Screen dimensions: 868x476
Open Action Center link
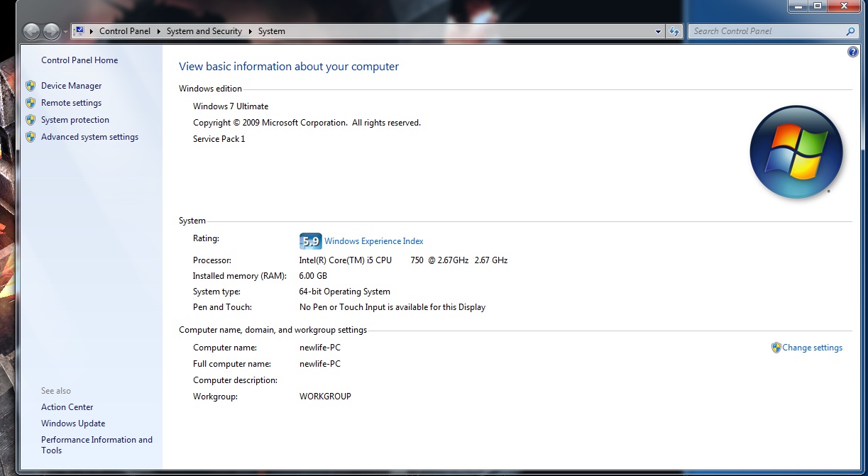coord(67,407)
